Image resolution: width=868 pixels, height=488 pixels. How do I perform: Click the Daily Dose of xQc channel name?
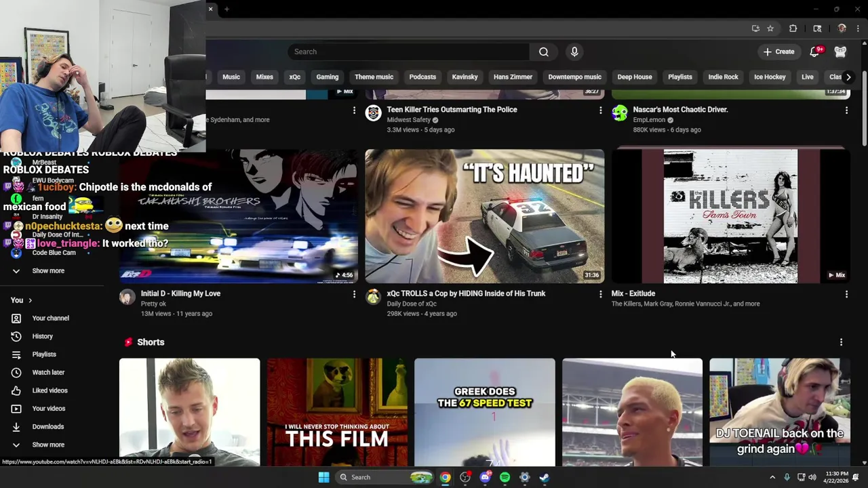[412, 304]
